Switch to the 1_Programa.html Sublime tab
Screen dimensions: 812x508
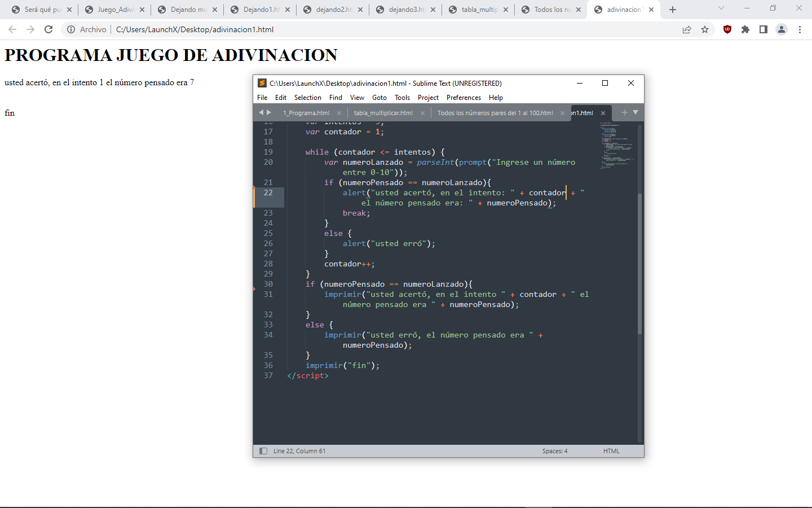coord(306,113)
